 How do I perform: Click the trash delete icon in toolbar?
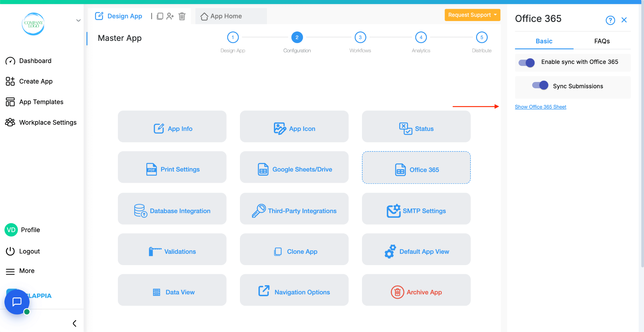[182, 16]
